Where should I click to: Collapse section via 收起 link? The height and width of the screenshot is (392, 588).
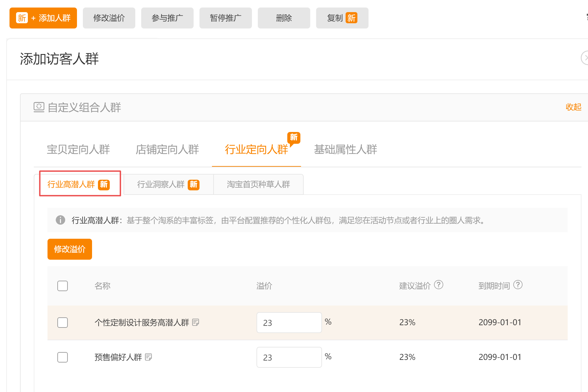(x=573, y=107)
